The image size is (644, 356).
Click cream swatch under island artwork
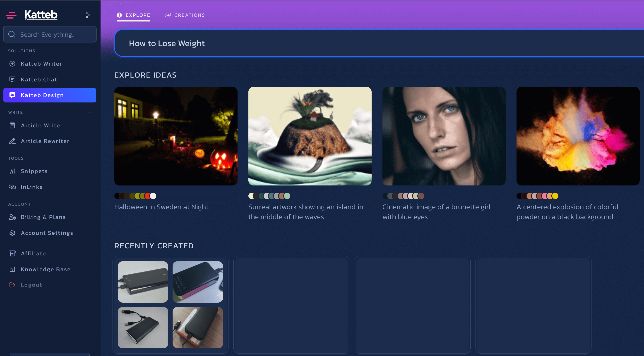tap(251, 196)
